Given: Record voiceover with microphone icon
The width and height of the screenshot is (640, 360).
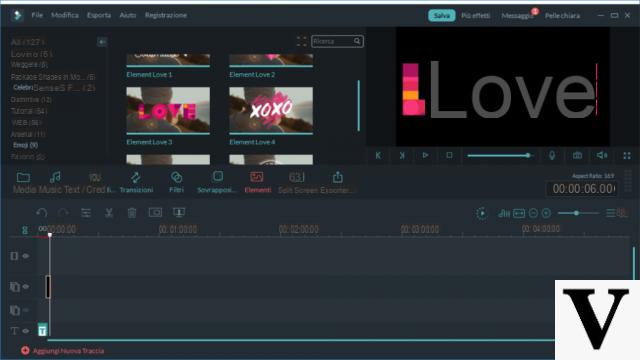Looking at the screenshot, I should click(552, 156).
